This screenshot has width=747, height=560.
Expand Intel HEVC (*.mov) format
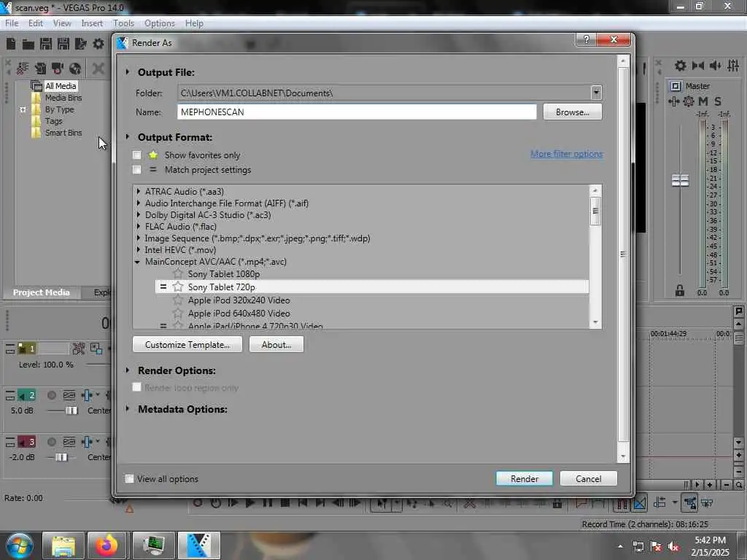click(x=138, y=249)
